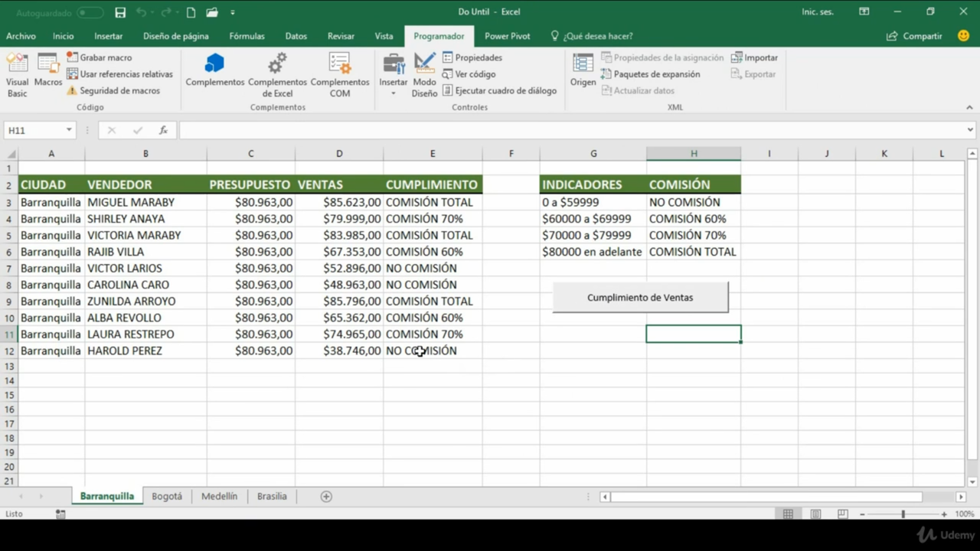Open the Archivo menu
980x551 pixels.
click(x=21, y=36)
